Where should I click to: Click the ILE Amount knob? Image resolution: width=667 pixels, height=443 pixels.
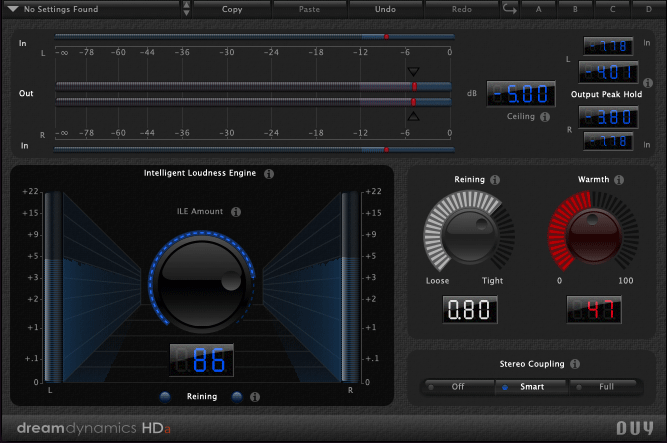202,283
